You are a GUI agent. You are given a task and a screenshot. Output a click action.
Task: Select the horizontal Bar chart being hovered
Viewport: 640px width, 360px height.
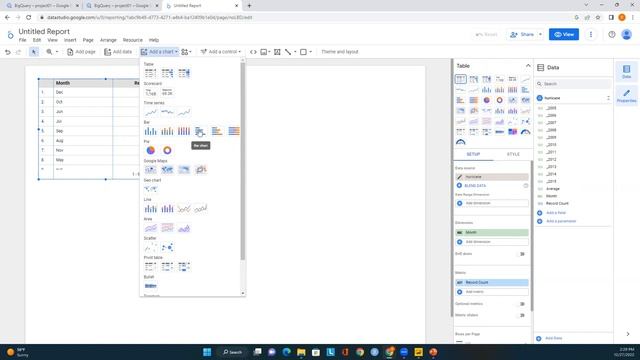pos(200,131)
